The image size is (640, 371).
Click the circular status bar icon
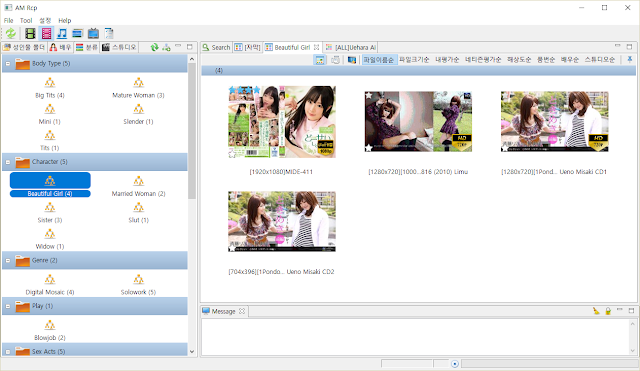[455, 364]
